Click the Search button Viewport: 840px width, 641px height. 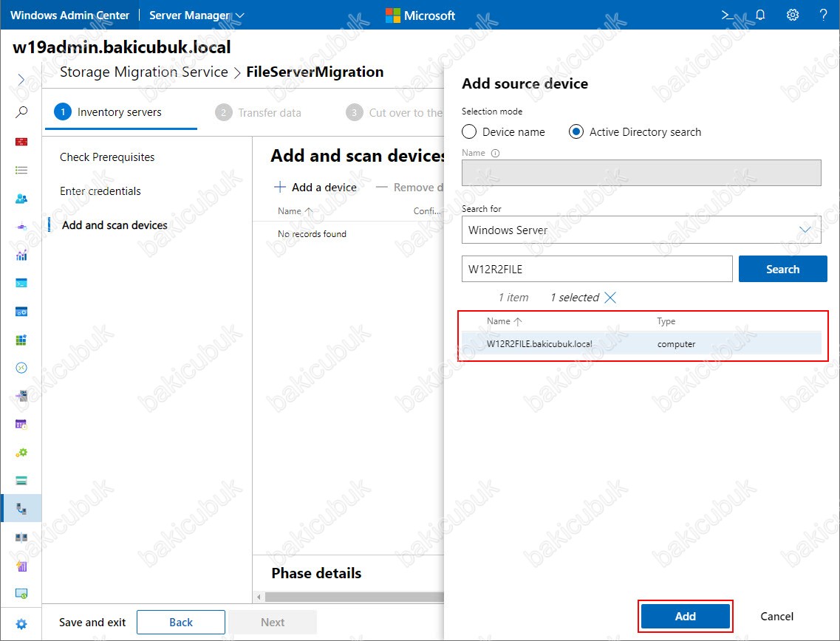[x=782, y=269]
